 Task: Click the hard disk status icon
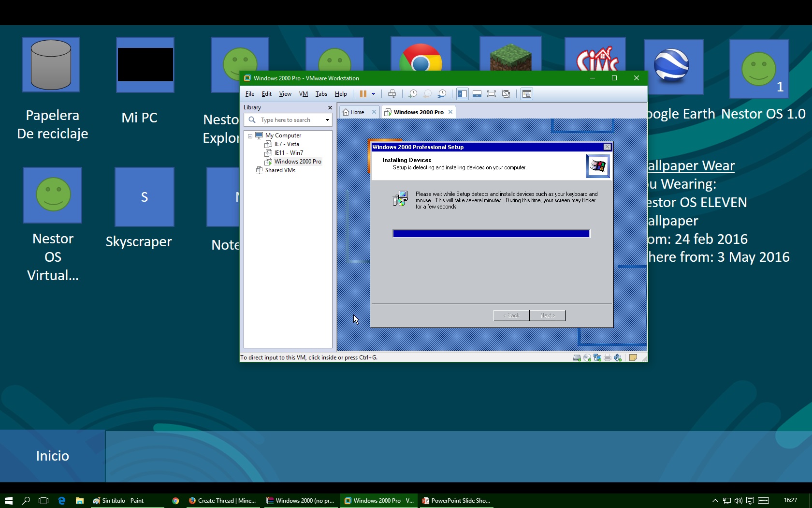[577, 358]
